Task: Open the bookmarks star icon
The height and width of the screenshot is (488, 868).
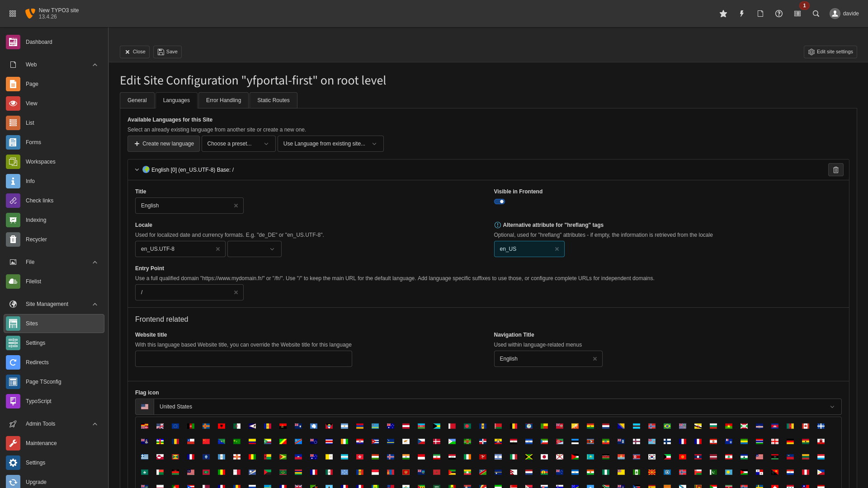Action: tap(723, 14)
